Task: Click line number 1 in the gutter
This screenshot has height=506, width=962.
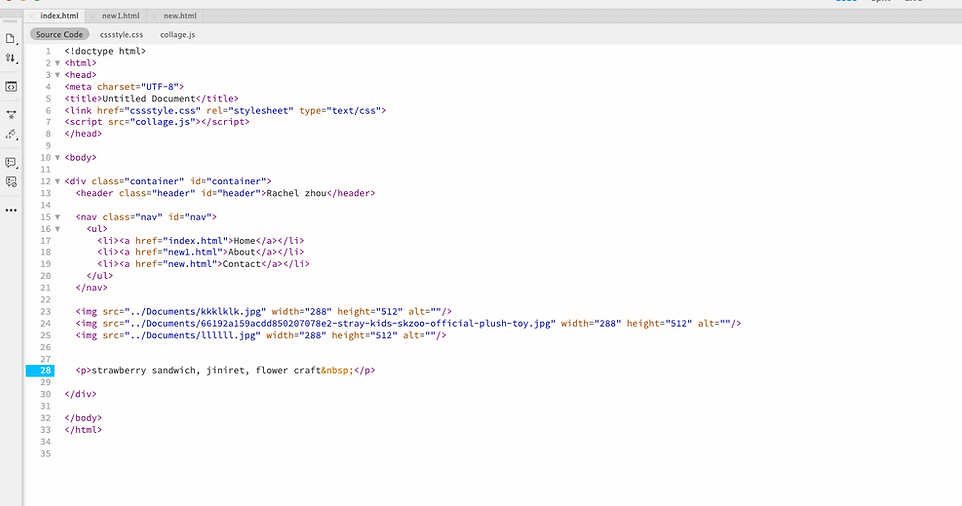Action: point(48,52)
